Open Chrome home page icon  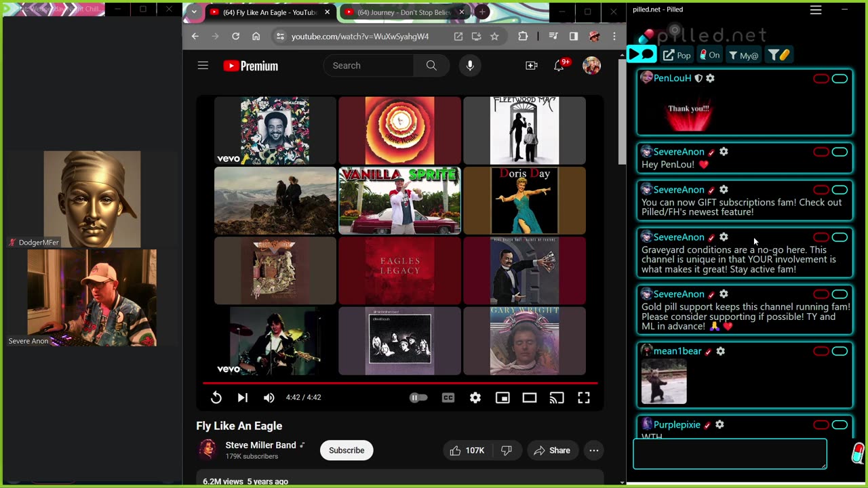pos(256,37)
